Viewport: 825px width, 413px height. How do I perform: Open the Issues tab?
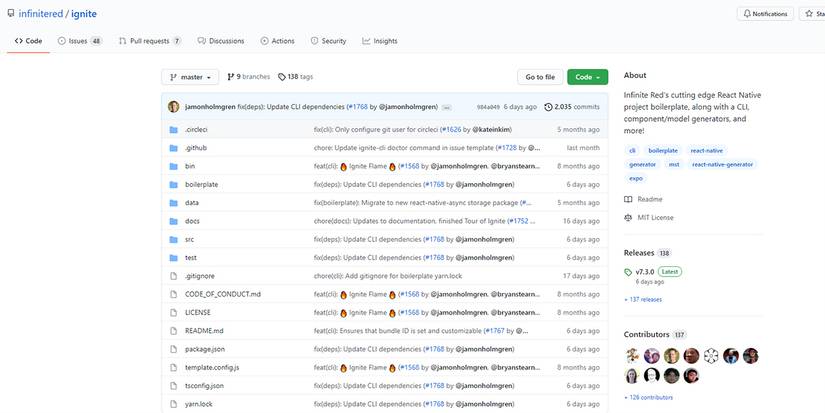(x=79, y=41)
